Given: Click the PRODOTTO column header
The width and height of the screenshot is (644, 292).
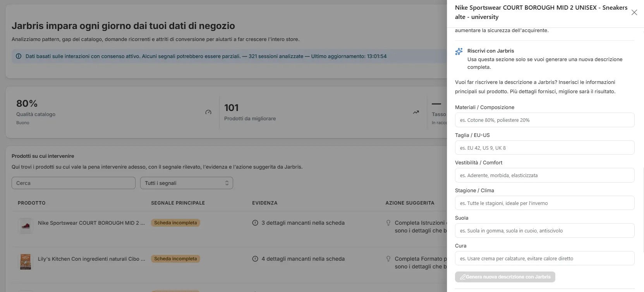Looking at the screenshot, I should 32,203.
